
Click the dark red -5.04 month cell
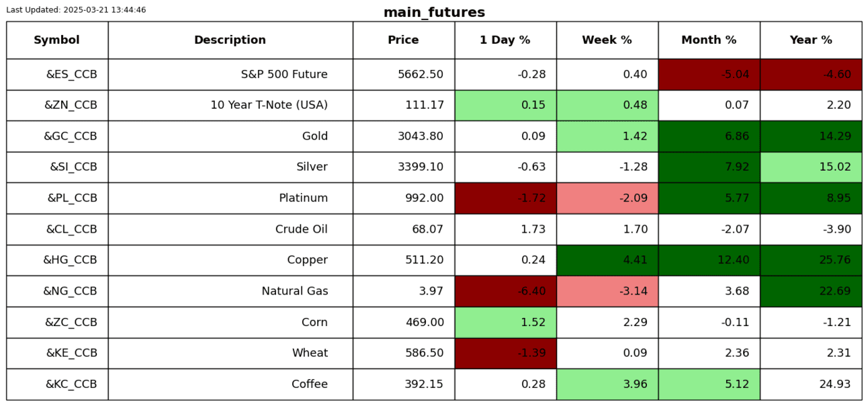point(709,75)
